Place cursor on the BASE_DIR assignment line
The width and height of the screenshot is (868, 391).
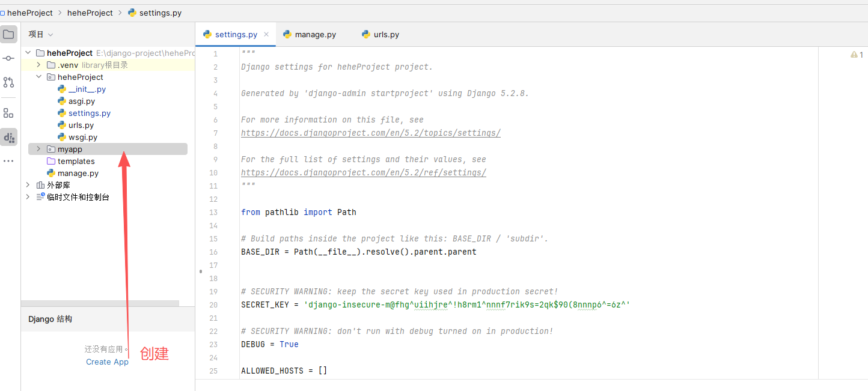point(359,252)
